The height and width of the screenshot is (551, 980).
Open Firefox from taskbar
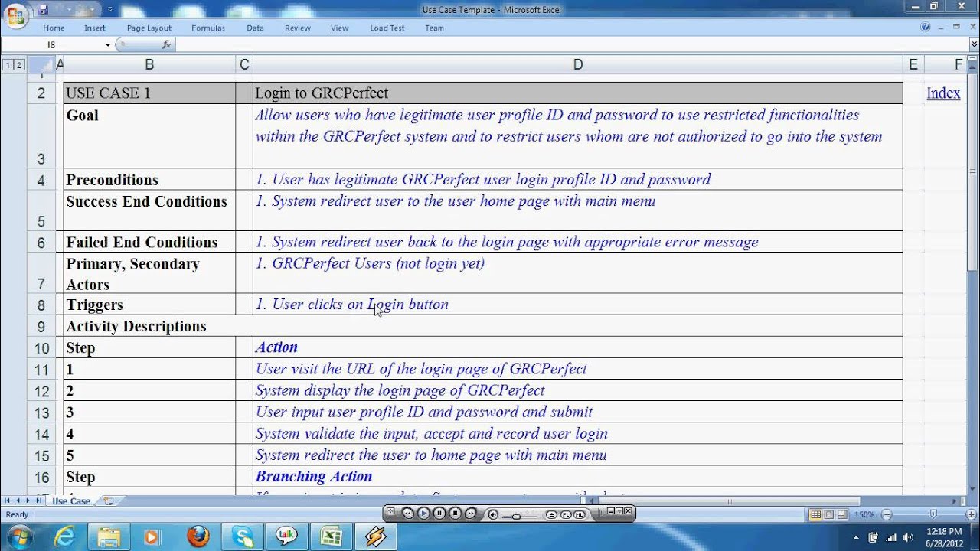point(198,536)
